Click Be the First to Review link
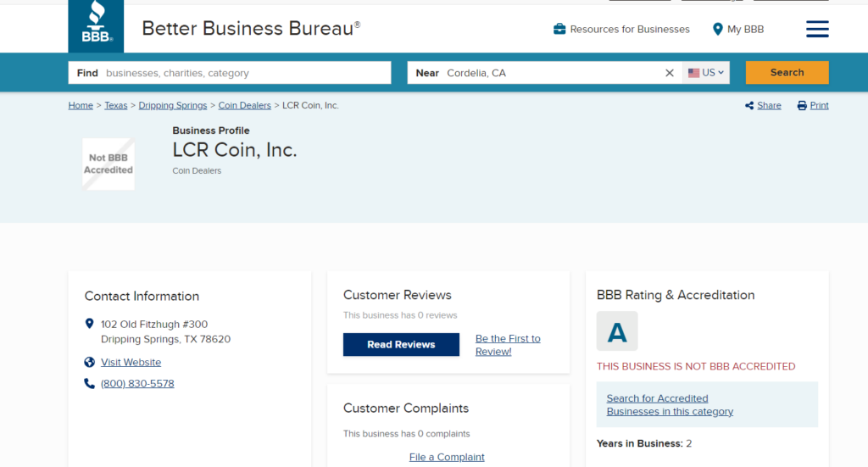Viewport: 868px width, 467px height. [508, 345]
